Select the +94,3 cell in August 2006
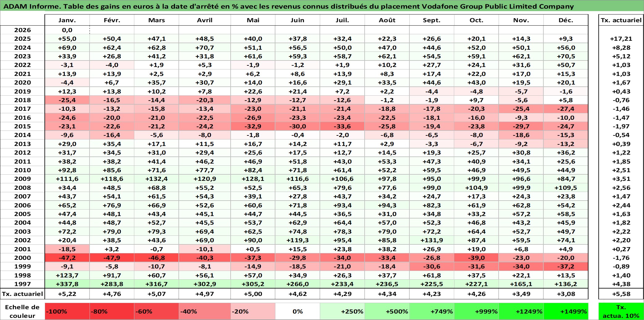This screenshot has height=320, width=644. point(387,205)
